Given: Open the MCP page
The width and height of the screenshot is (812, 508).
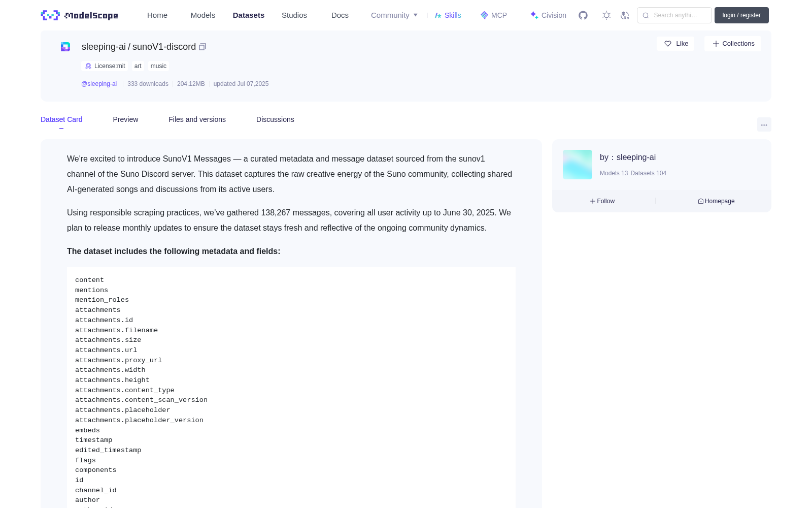Looking at the screenshot, I should pos(494,15).
